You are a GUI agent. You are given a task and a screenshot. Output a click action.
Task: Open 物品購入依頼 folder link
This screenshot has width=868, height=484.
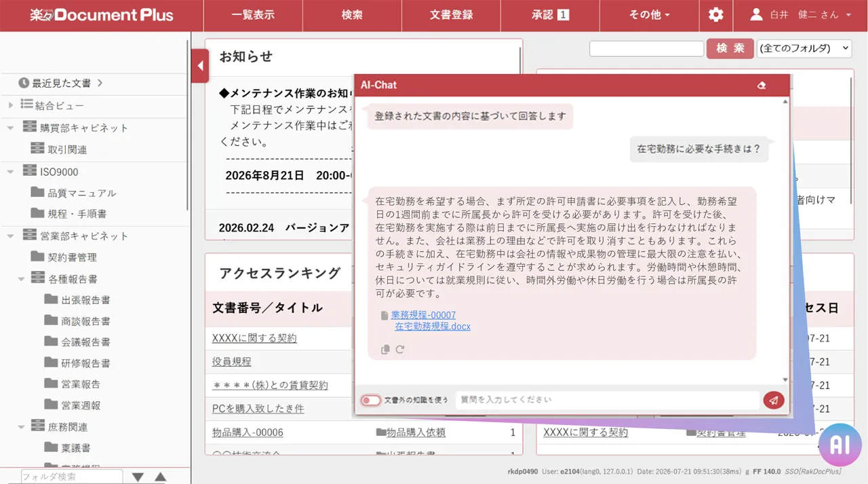point(416,432)
